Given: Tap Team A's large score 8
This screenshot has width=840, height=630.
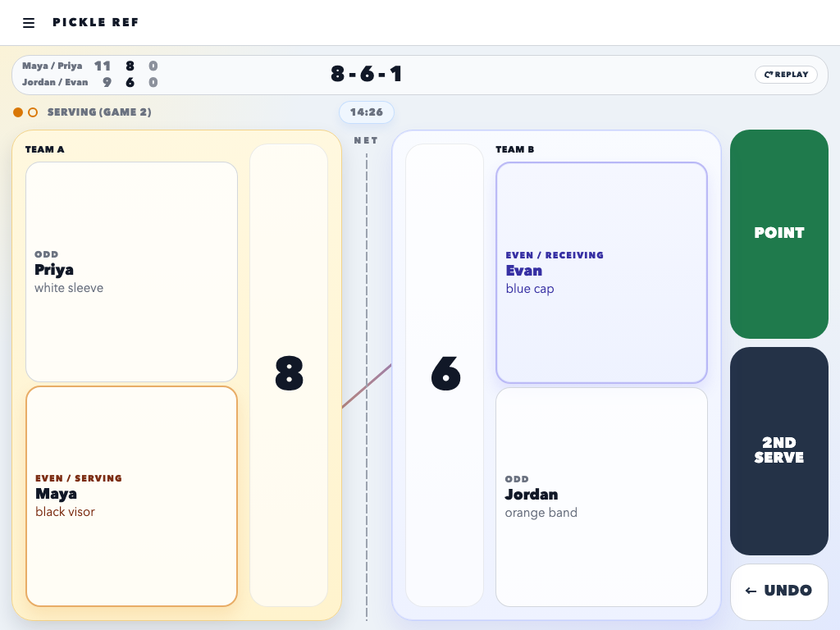Looking at the screenshot, I should point(289,374).
